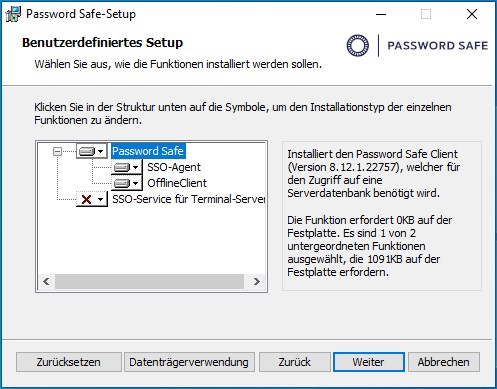
Task: Click the setup installer icon in title bar
Action: (13, 14)
